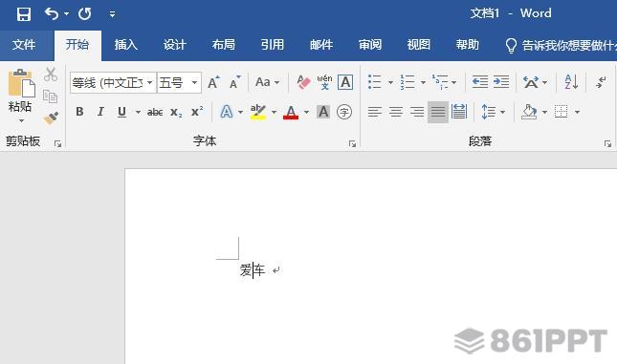This screenshot has width=617, height=364.
Task: Expand the line spacing dropdown arrow
Action: coord(502,113)
